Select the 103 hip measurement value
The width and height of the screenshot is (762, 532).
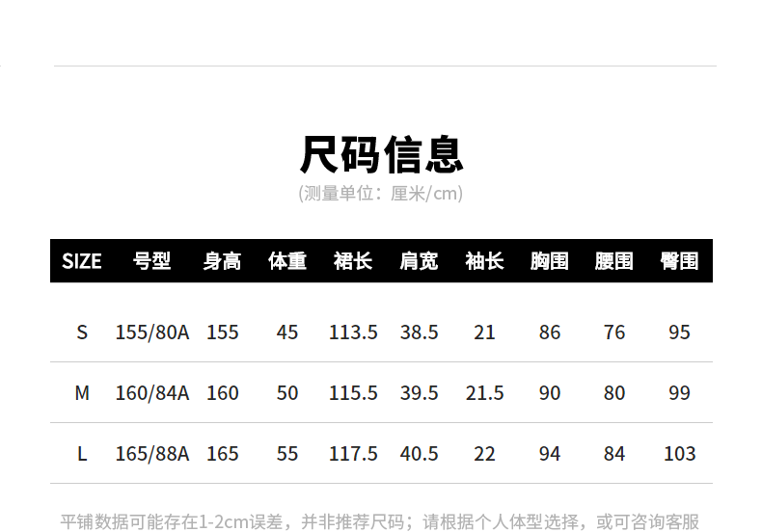(x=680, y=454)
